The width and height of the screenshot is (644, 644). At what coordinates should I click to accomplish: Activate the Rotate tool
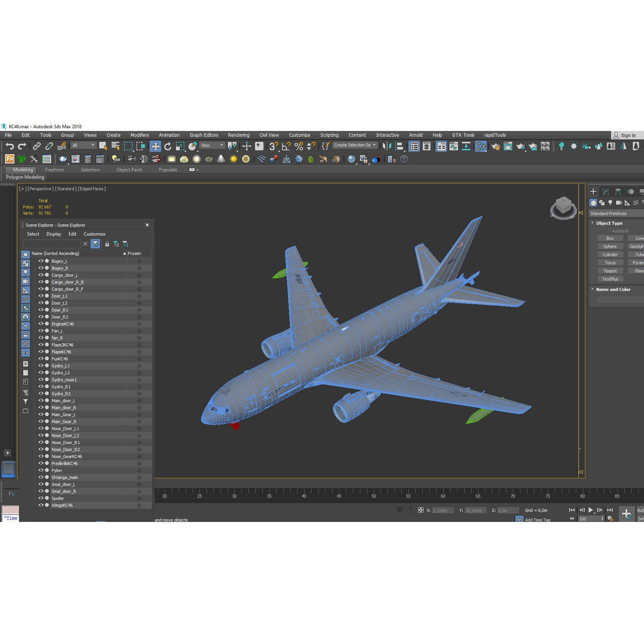point(168,146)
